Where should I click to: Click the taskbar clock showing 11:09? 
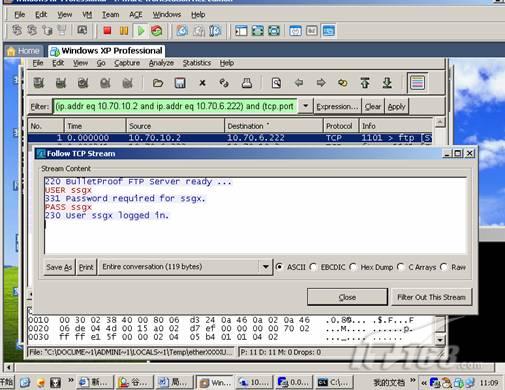pos(489,383)
